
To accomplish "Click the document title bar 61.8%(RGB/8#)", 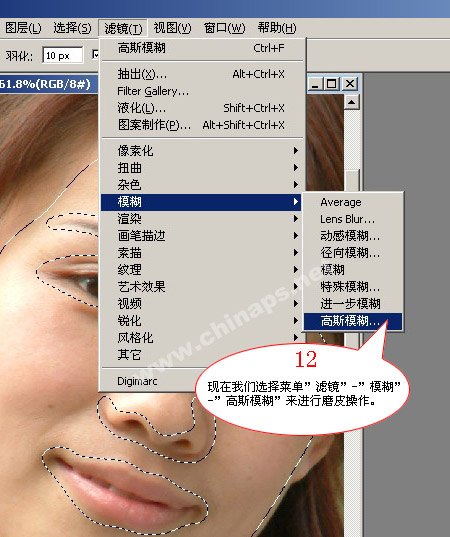I will 46,84.
